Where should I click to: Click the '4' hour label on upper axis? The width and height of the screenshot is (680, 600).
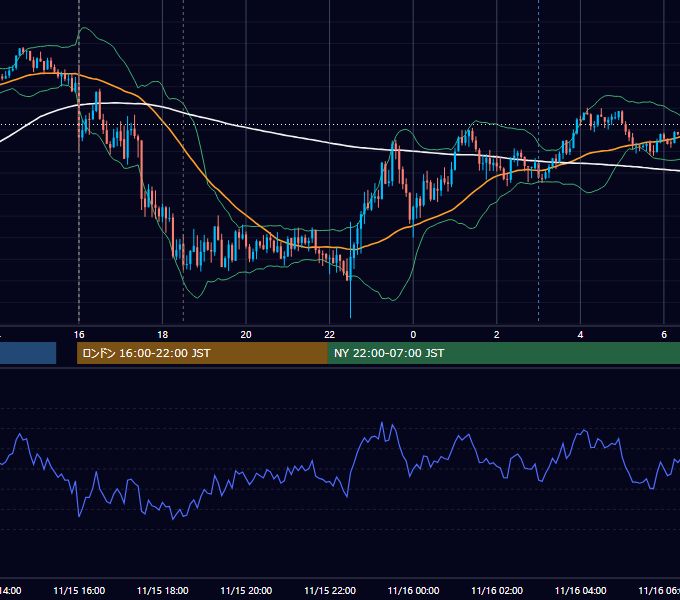tap(580, 334)
